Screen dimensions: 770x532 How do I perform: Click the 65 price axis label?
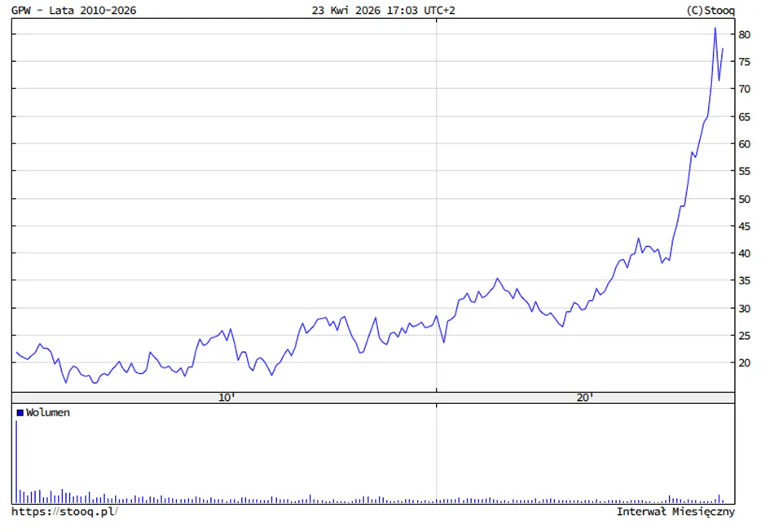(744, 117)
